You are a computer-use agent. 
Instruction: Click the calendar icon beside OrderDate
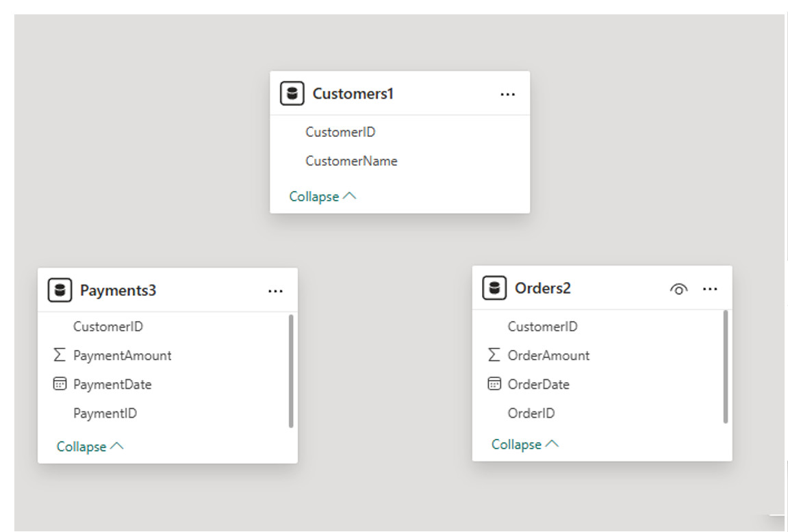[x=494, y=384]
